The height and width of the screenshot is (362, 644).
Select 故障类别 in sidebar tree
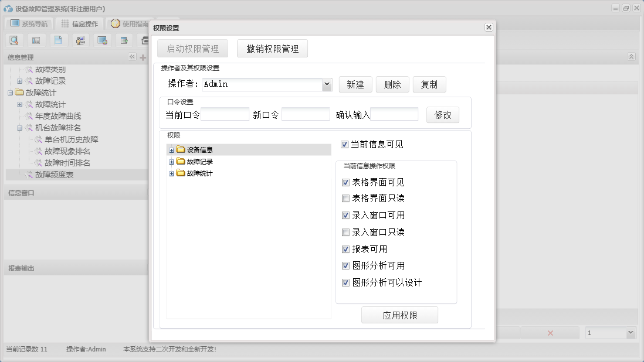coord(50,70)
